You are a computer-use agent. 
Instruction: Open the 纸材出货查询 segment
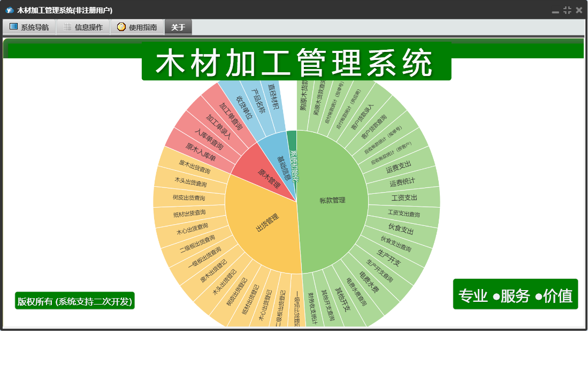click(189, 214)
